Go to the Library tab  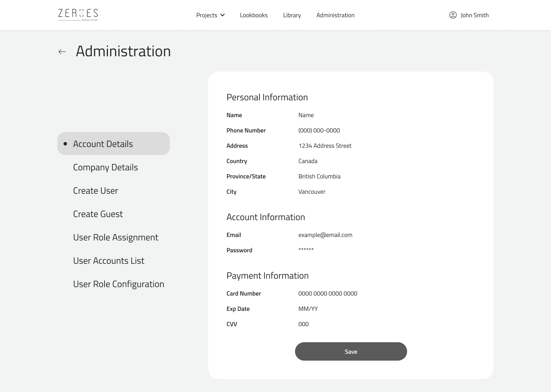point(292,15)
